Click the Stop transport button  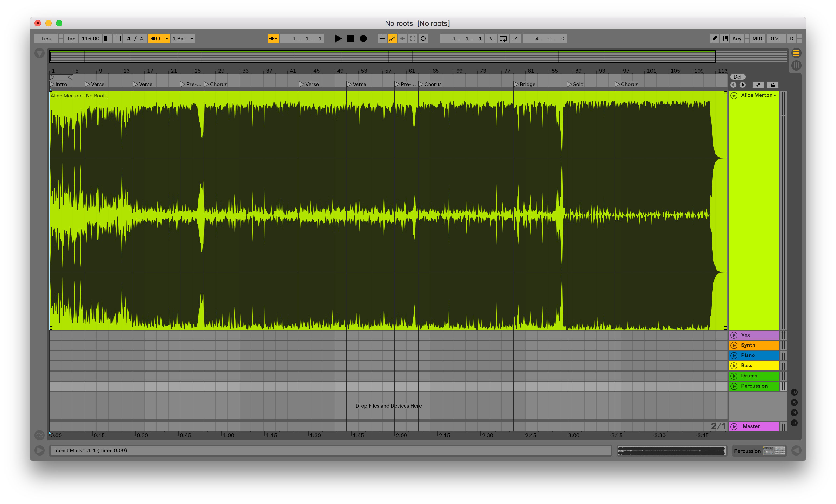click(x=351, y=39)
